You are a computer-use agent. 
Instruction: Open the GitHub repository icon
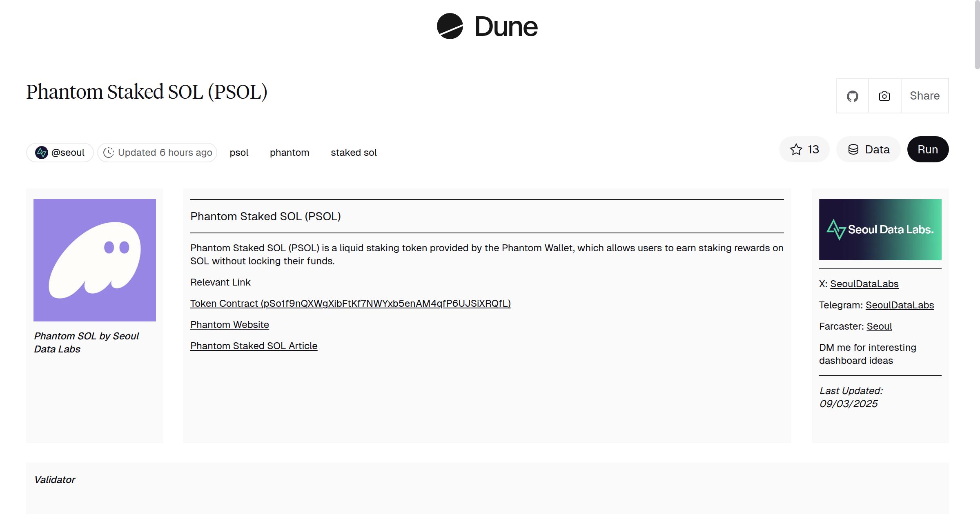(852, 96)
